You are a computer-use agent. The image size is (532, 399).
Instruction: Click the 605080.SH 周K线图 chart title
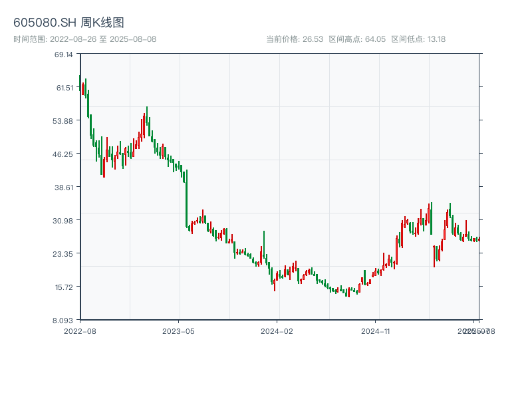(68, 23)
